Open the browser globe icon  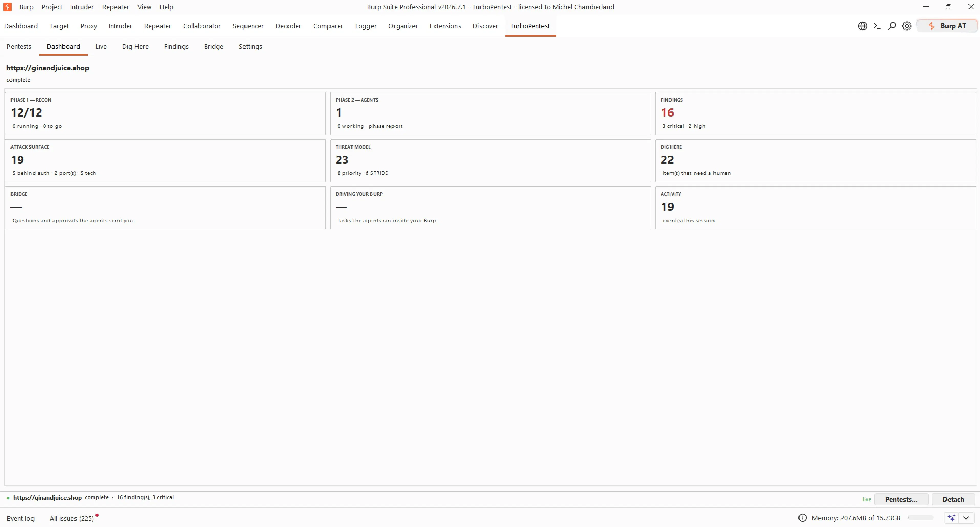pos(862,26)
